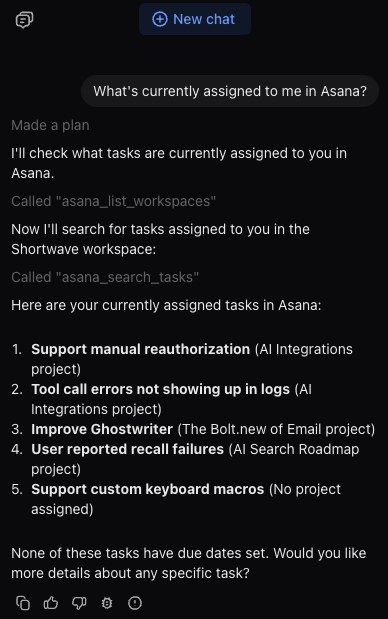The height and width of the screenshot is (619, 388).
Task: Click "Support manual reauthorization" task text
Action: (141, 349)
